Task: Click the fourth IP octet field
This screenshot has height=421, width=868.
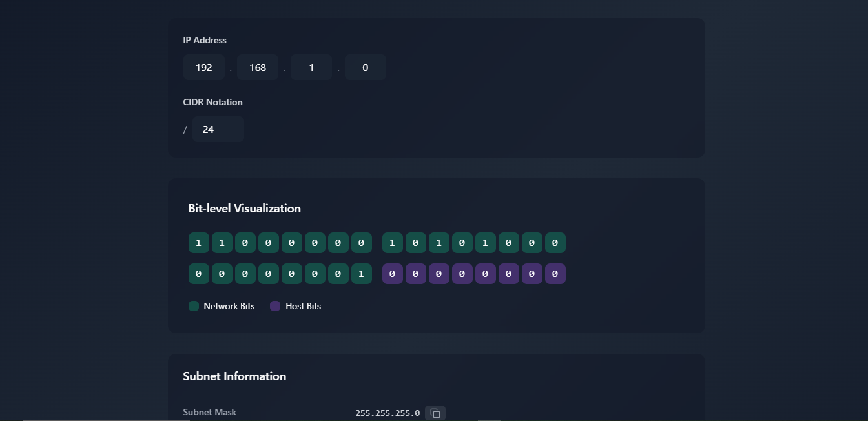Action: coord(366,67)
